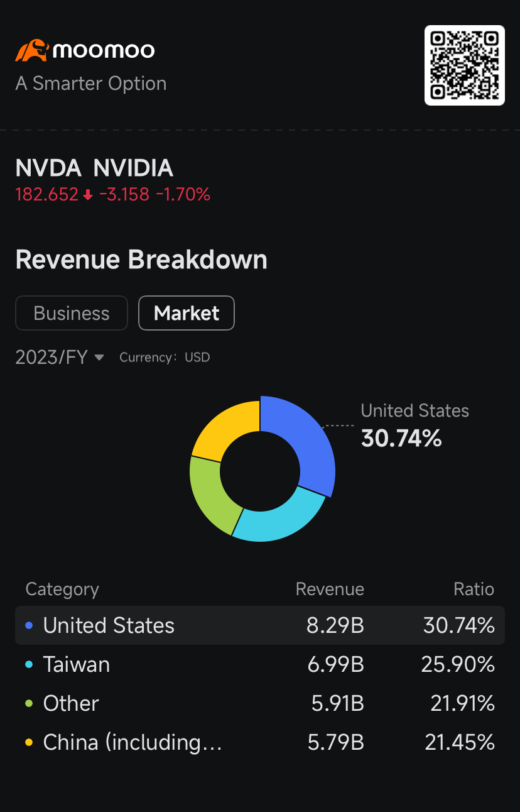Screen dimensions: 520x812
Task: Click the dropdown arrow beside 2023/FY
Action: [x=99, y=358]
